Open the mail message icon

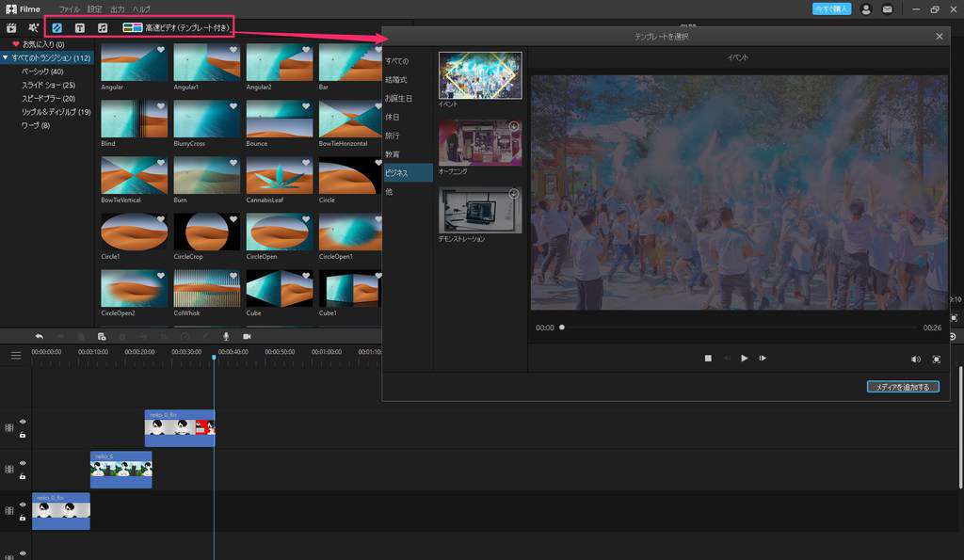[x=887, y=9]
